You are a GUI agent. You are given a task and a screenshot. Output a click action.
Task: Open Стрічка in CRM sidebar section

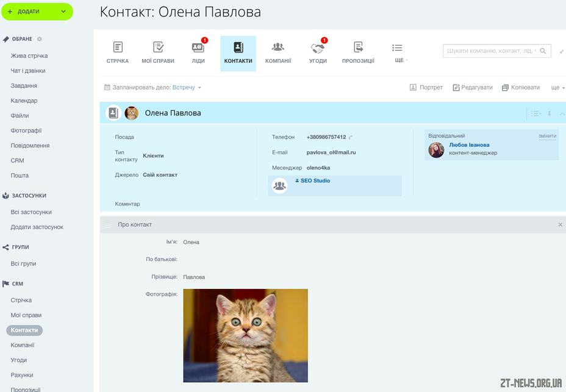[21, 301]
